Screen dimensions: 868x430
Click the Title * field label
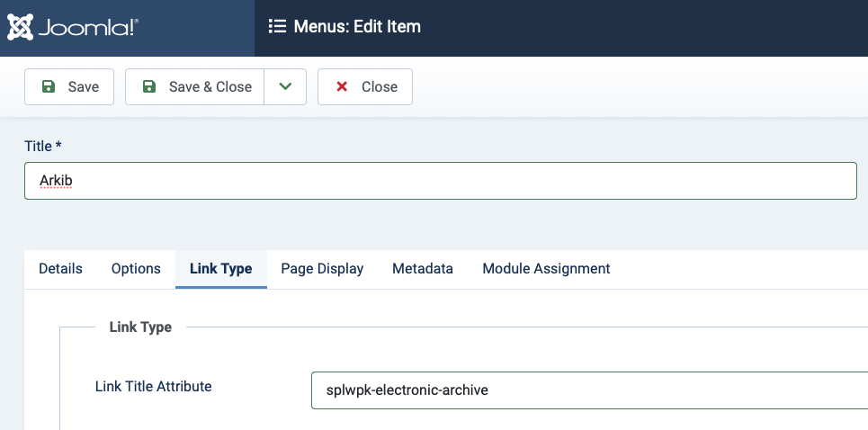(43, 146)
